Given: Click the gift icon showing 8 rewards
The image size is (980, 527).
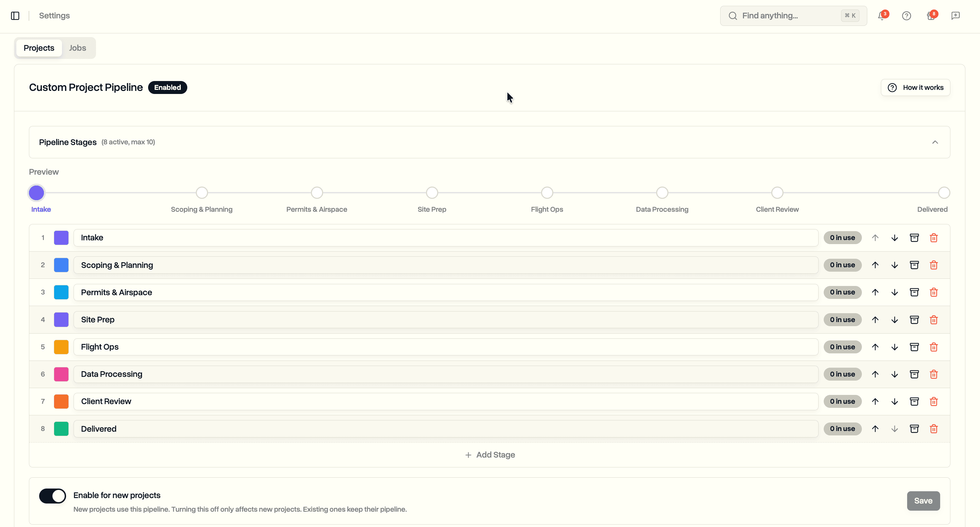Looking at the screenshot, I should coord(931,16).
